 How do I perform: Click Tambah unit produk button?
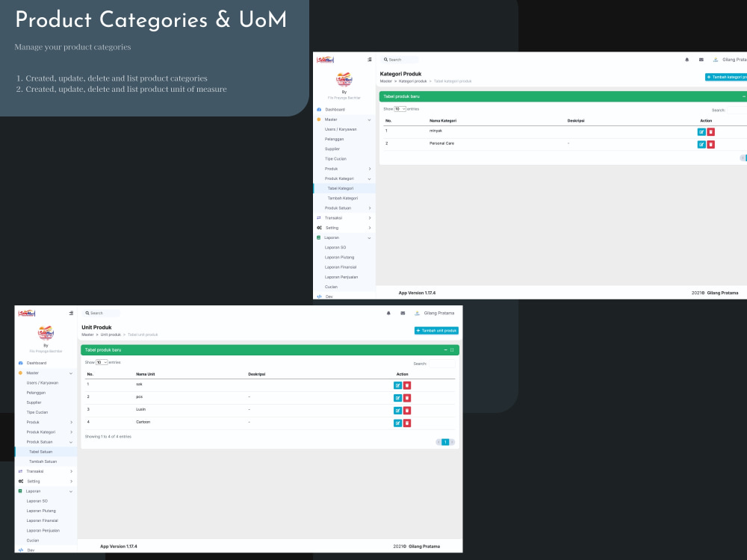(x=436, y=331)
